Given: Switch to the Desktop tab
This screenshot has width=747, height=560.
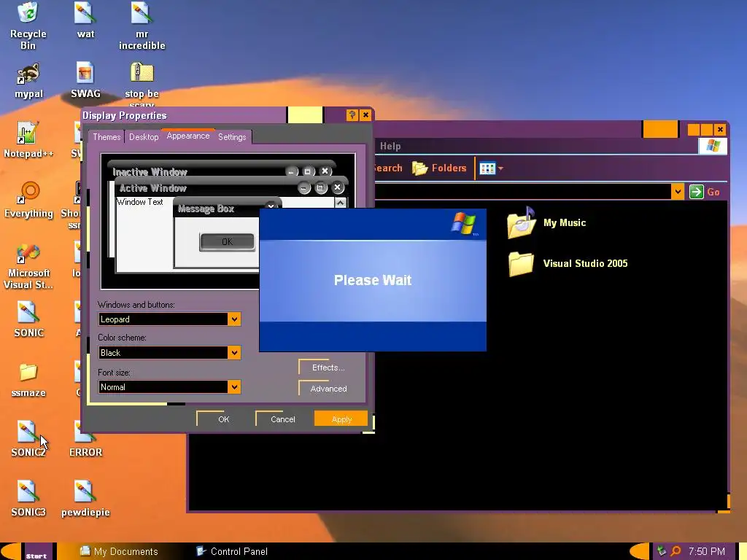Looking at the screenshot, I should click(144, 136).
